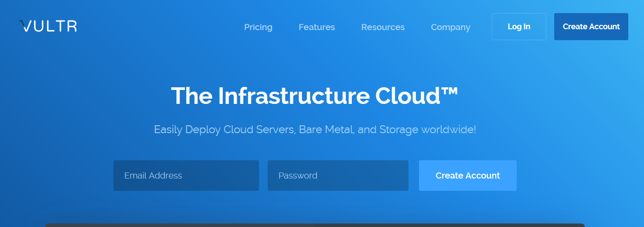Expand the Resources navigation menu

pos(383,27)
